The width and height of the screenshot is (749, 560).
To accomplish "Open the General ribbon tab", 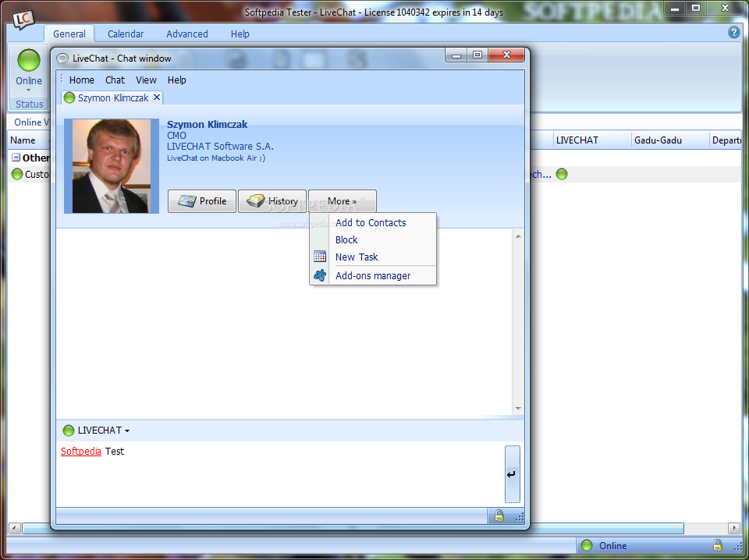I will [69, 34].
